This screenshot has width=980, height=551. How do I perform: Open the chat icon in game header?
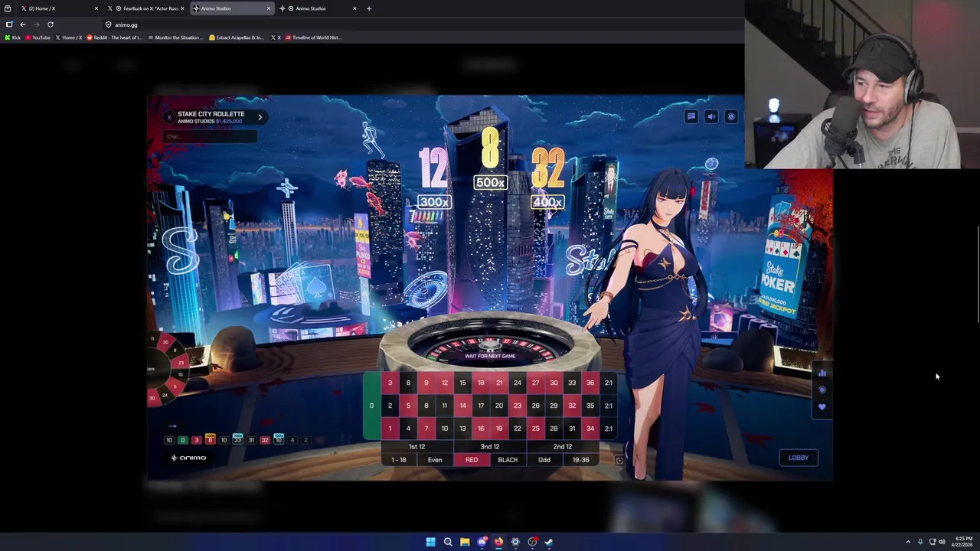691,116
